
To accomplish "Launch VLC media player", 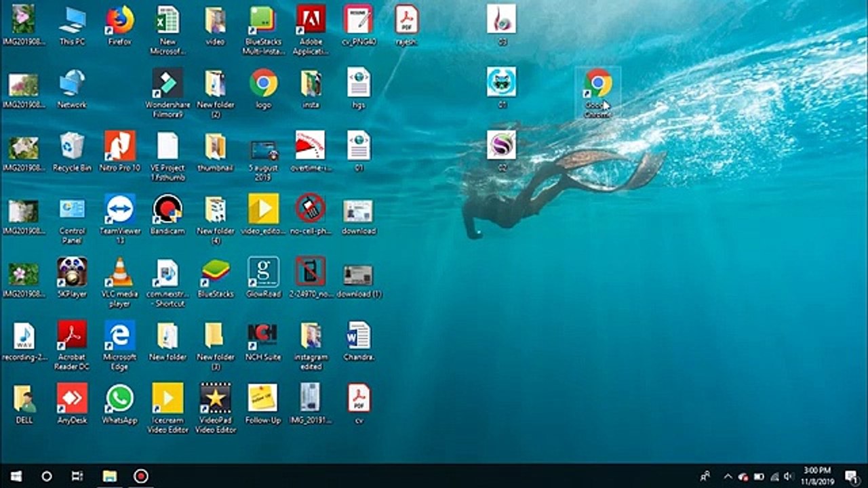I will tap(119, 283).
